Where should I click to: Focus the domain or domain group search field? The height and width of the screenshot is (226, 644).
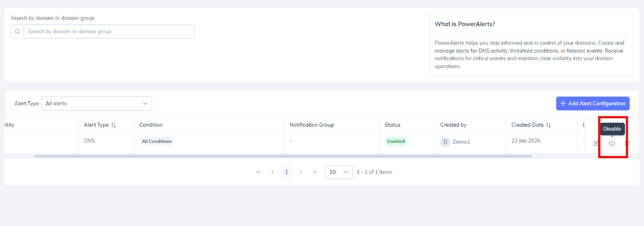point(109,31)
